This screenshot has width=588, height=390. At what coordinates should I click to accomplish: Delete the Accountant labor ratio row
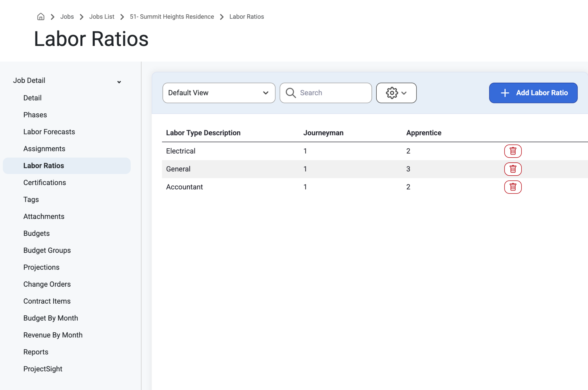tap(513, 187)
